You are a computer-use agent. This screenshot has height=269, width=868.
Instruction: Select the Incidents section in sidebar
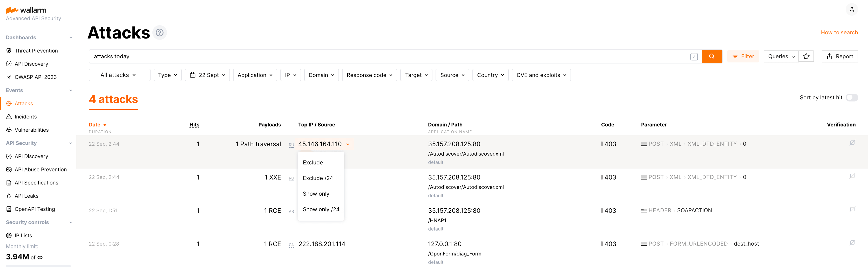coord(26,117)
